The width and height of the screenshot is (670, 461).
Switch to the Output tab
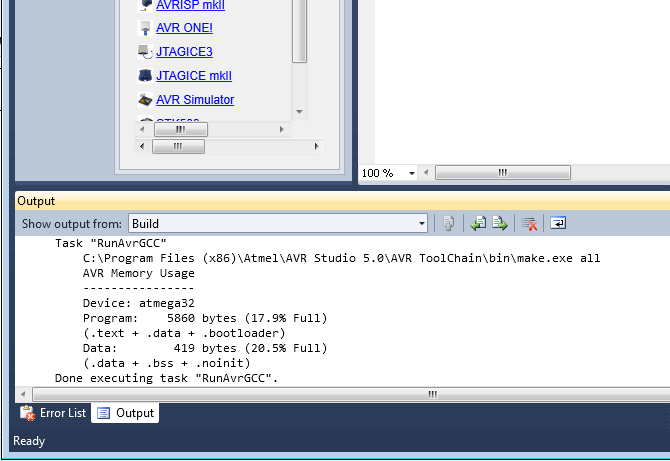125,413
